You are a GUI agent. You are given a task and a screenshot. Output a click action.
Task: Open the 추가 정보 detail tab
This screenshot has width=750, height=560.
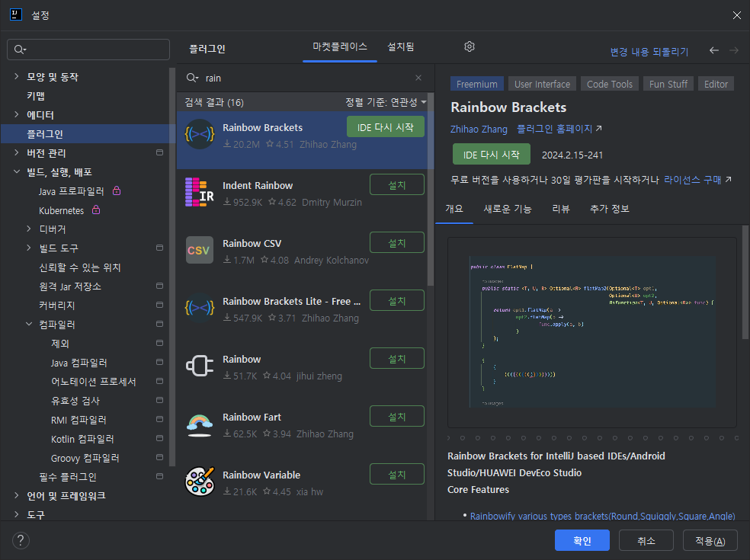(610, 209)
